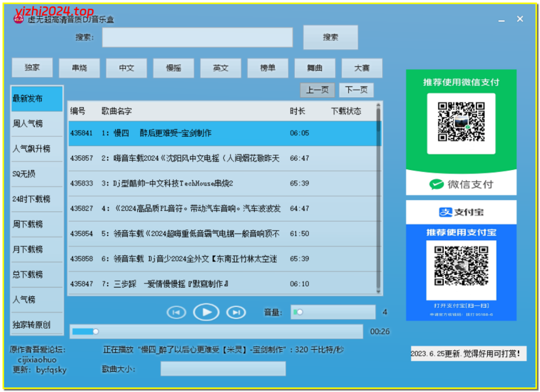The image size is (540, 392).
Task: Select 月下载榜 in the sidebar
Action: [x=37, y=250]
